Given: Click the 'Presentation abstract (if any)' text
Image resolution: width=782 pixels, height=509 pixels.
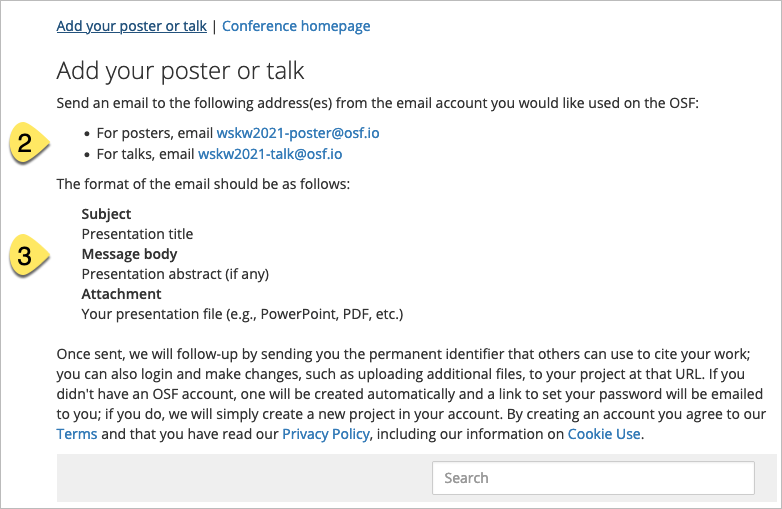Looking at the screenshot, I should click(x=175, y=274).
